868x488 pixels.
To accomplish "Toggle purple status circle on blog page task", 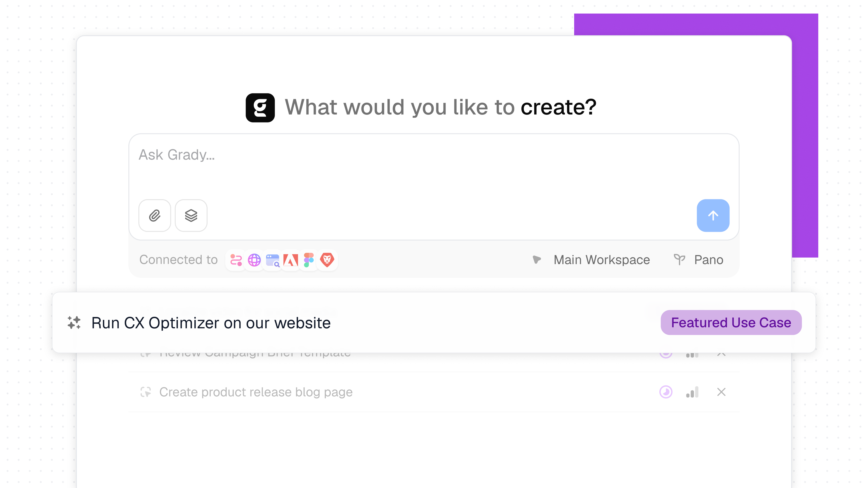I will [x=666, y=392].
